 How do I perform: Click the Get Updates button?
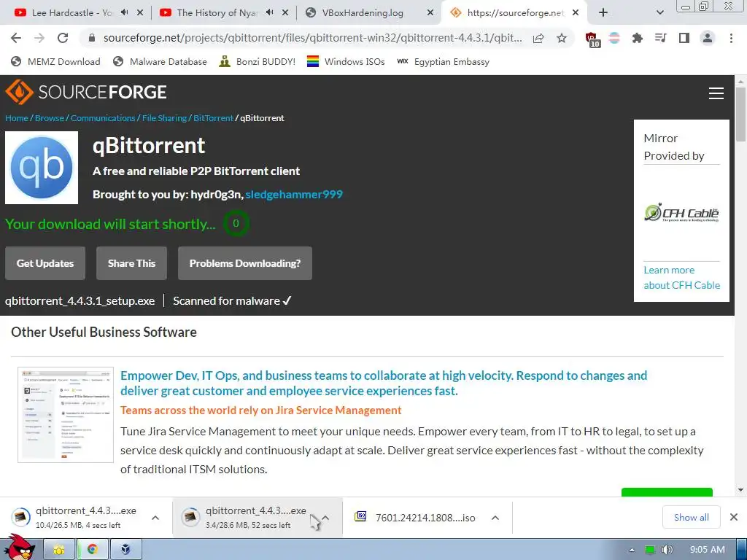pos(45,263)
